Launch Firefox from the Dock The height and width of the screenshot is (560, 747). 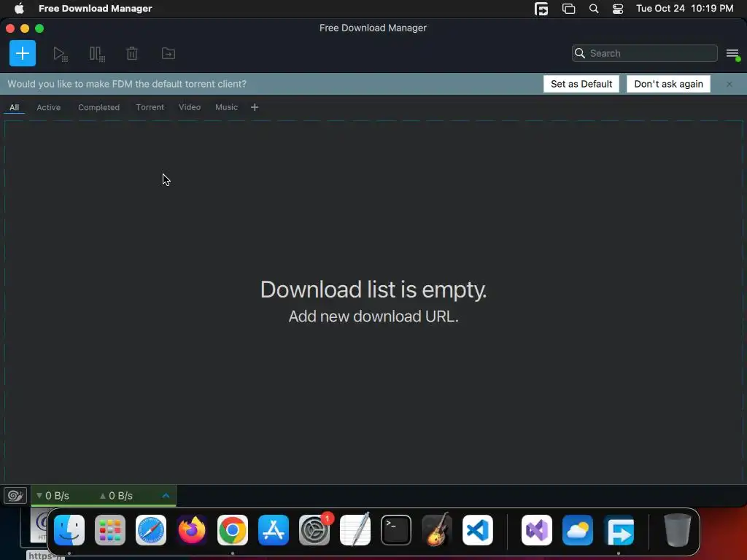point(192,529)
